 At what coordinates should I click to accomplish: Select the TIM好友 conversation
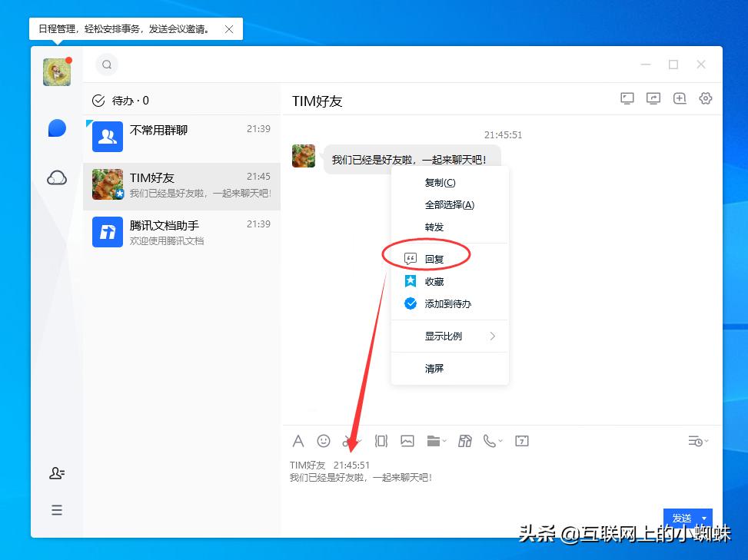[x=181, y=185]
